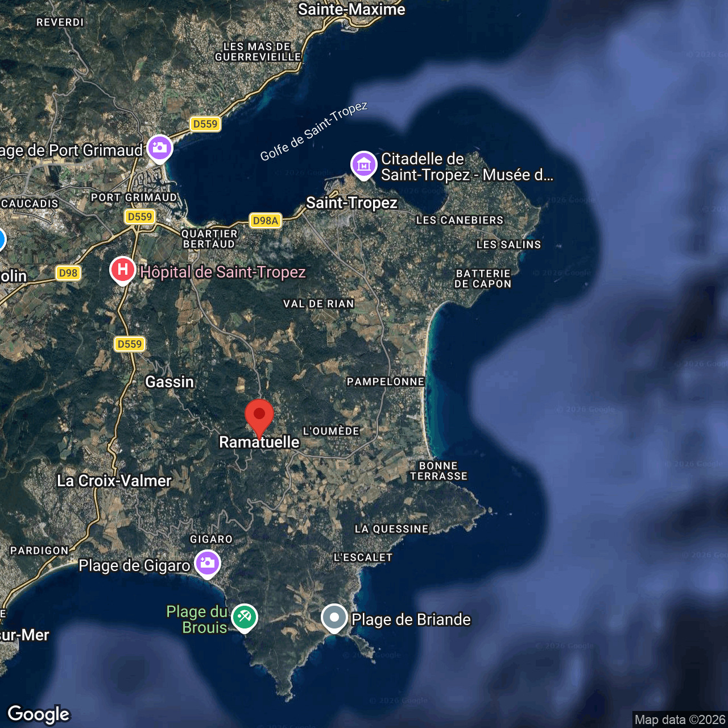The width and height of the screenshot is (728, 728).
Task: Select the PORT GRIMAUD label
Action: click(134, 197)
